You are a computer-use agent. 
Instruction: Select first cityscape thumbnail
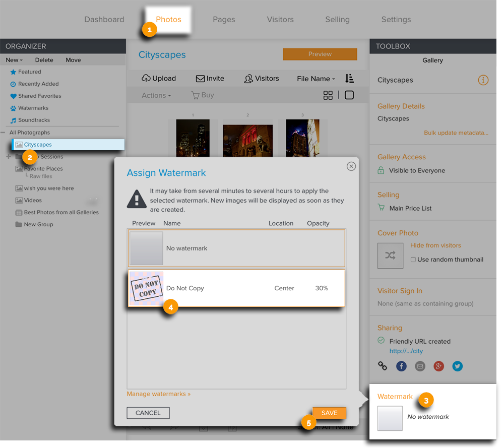193,138
